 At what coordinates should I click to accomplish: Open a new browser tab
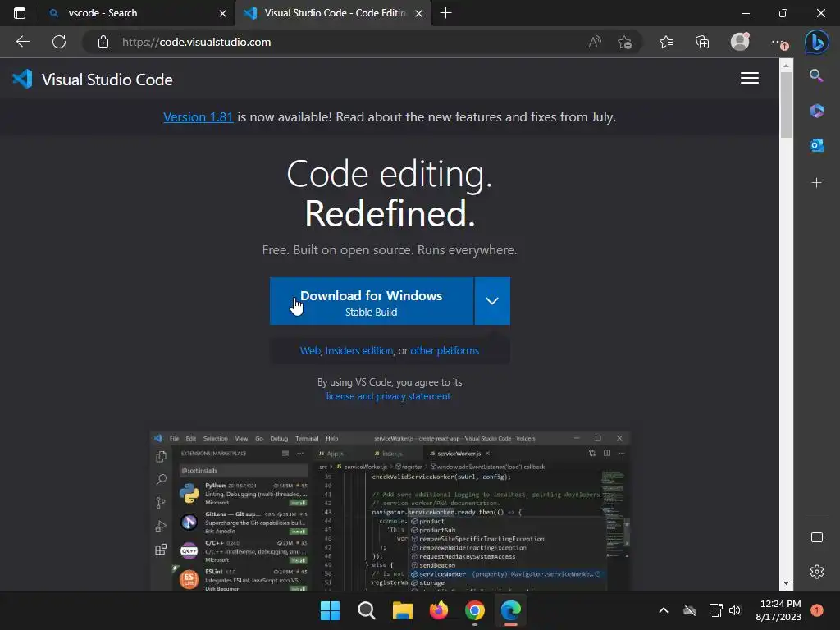(445, 13)
